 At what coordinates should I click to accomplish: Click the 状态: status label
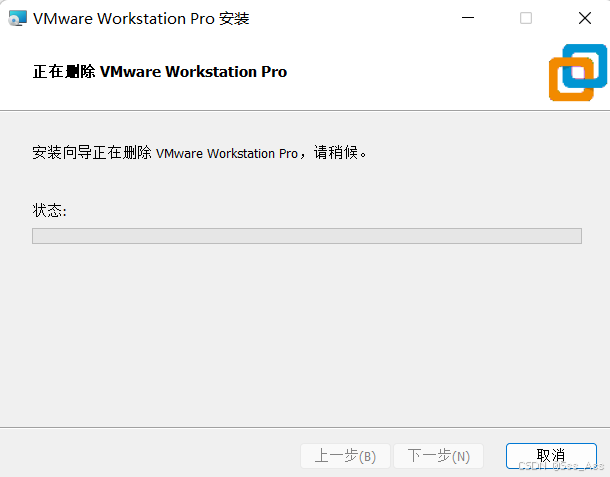(x=49, y=210)
